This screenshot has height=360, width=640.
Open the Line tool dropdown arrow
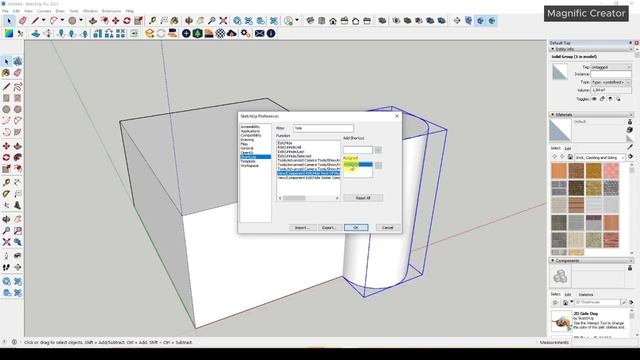[43, 20]
